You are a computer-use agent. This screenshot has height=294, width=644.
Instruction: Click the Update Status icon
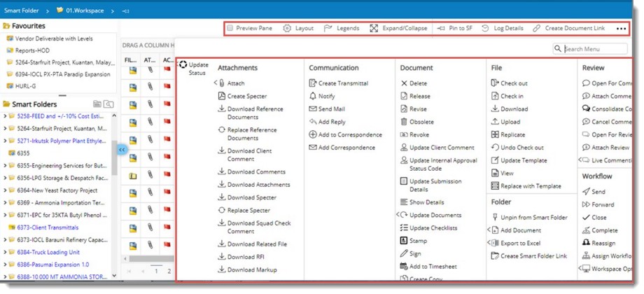(183, 65)
